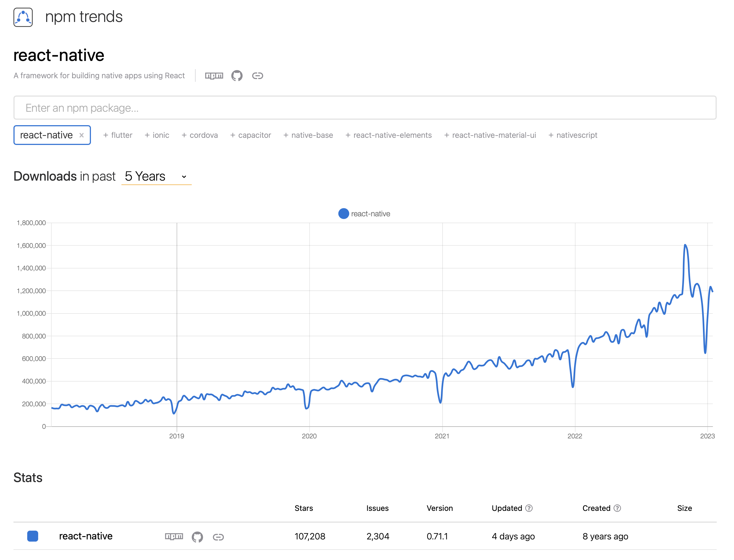Add ionic to the comparison

click(x=157, y=135)
